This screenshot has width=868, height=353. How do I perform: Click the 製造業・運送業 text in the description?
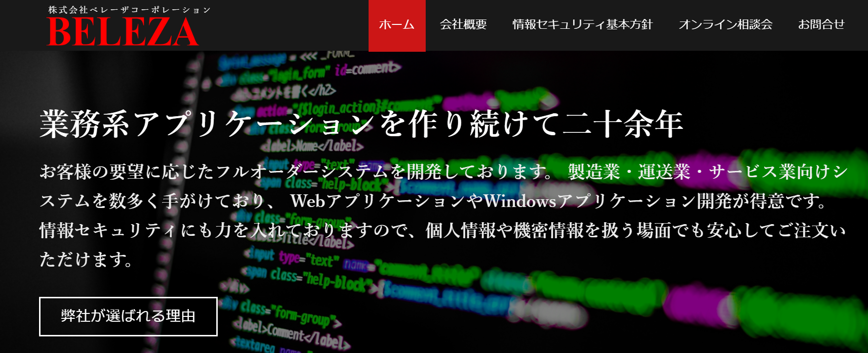[630, 172]
